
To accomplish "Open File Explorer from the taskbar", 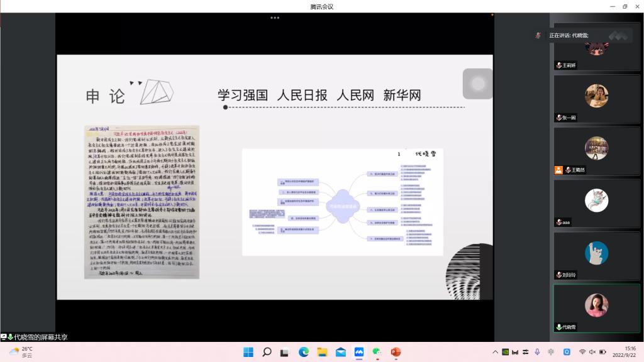I will pos(322,352).
